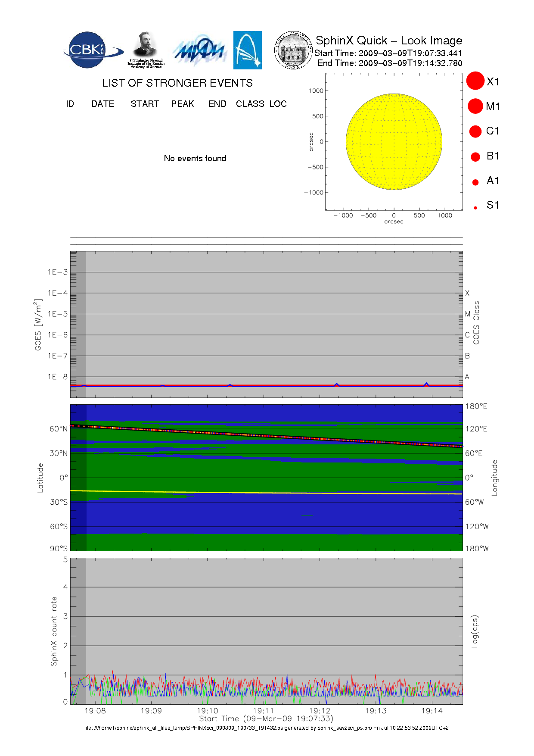This screenshot has width=534, height=756.
Task: Click the 120°W longitude label
Action: click(x=477, y=526)
